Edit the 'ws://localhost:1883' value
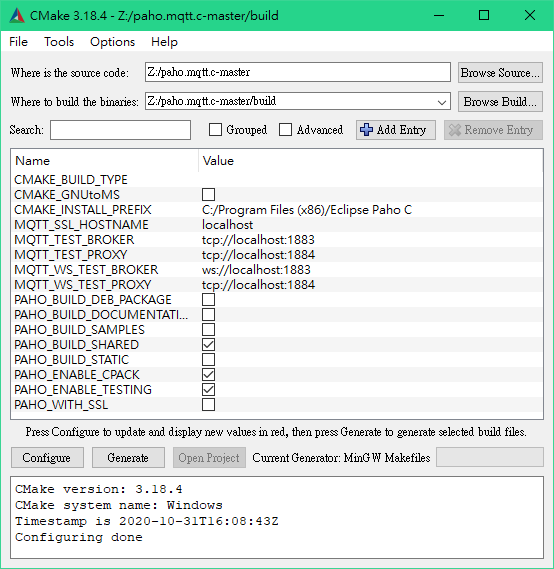The height and width of the screenshot is (569, 554). click(256, 270)
